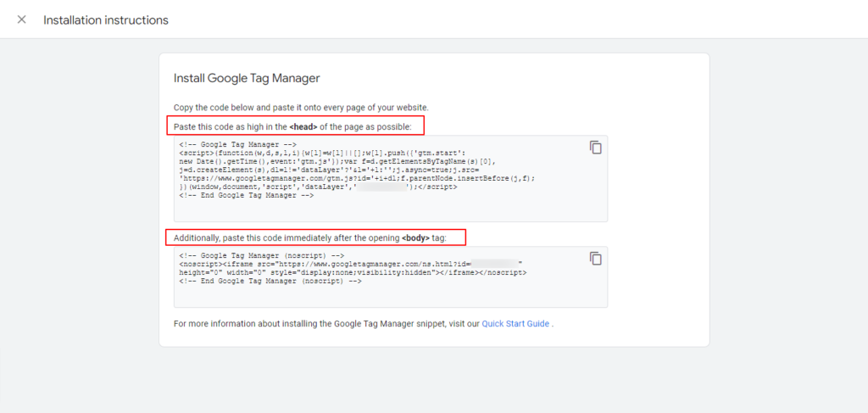868x413 pixels.
Task: Copy the body noscript code snippet
Action: pos(596,259)
